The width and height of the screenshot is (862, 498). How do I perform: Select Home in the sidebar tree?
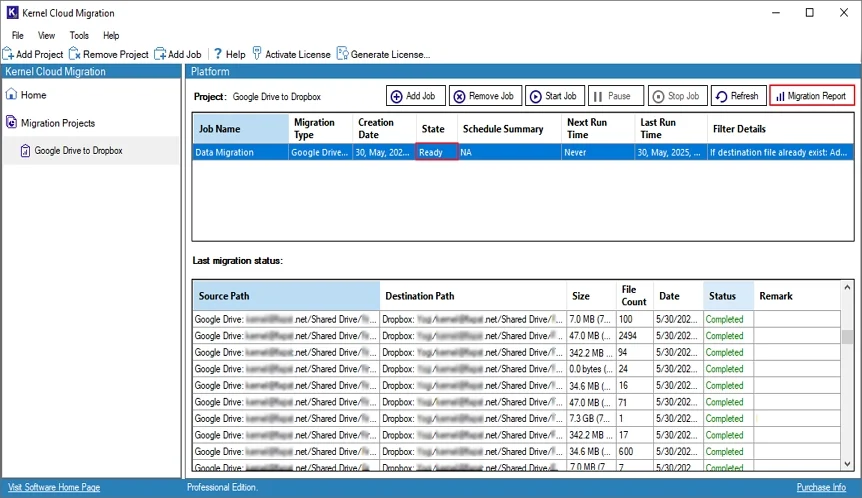[x=34, y=95]
